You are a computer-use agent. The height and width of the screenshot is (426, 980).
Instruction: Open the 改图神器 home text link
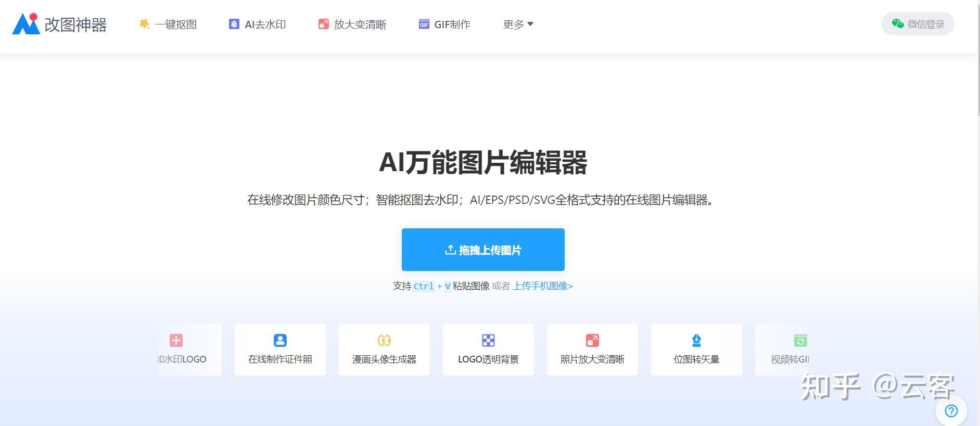75,24
